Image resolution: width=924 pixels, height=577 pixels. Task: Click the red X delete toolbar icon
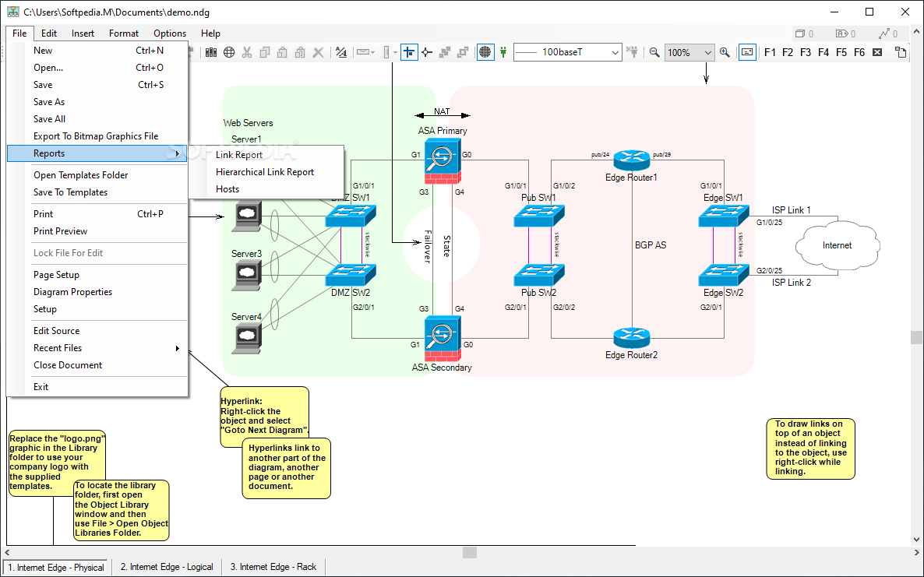coord(318,52)
